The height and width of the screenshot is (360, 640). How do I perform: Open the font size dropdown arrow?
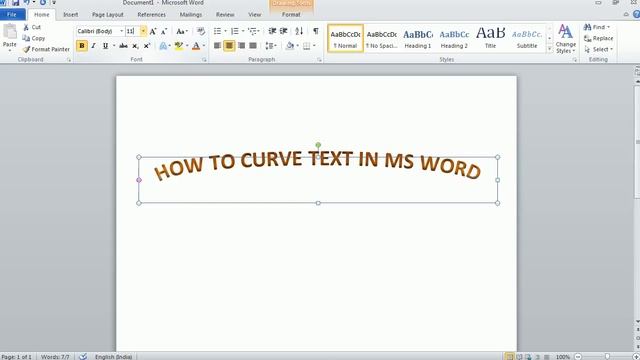click(143, 31)
